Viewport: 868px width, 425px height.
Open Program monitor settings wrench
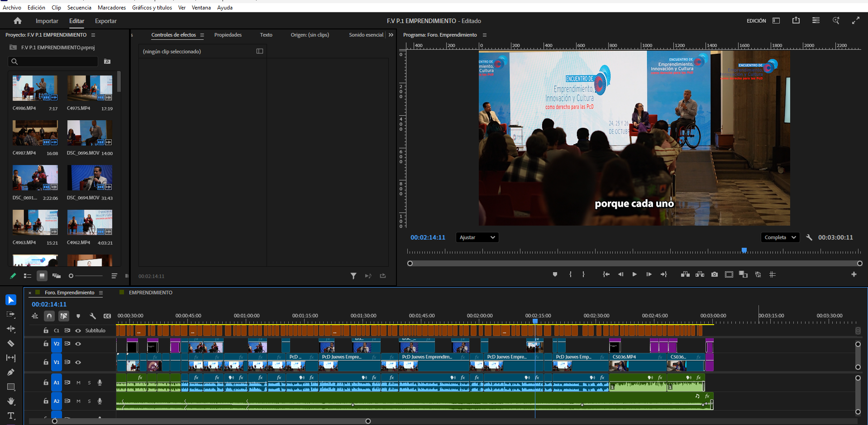809,237
